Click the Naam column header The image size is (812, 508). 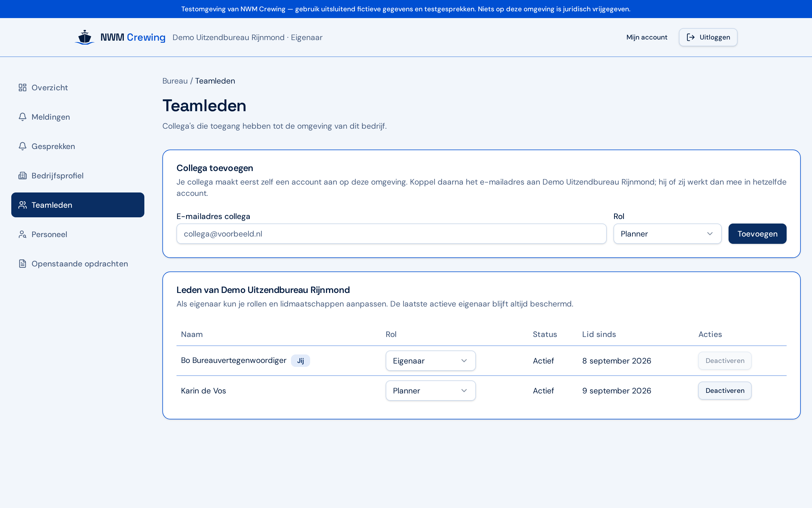[x=192, y=334]
